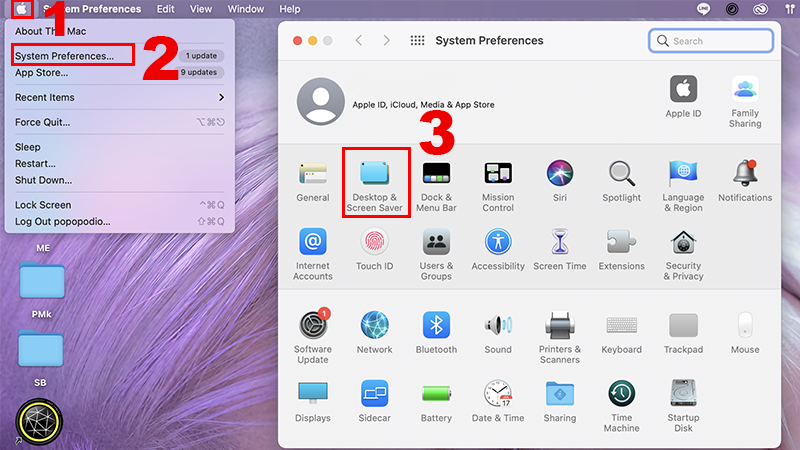Screen dimensions: 800x450
Task: Open Dock & Menu Bar preferences
Action: (x=436, y=187)
